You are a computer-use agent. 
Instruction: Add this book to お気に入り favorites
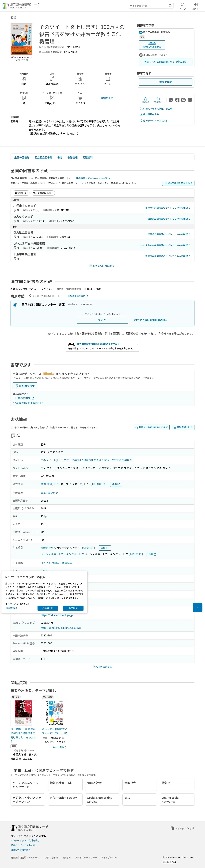point(145,100)
